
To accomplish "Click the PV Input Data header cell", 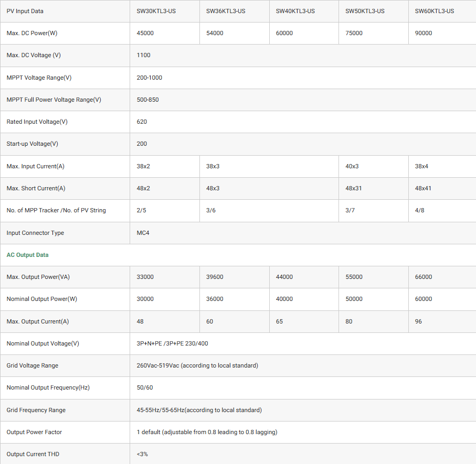I will (25, 11).
